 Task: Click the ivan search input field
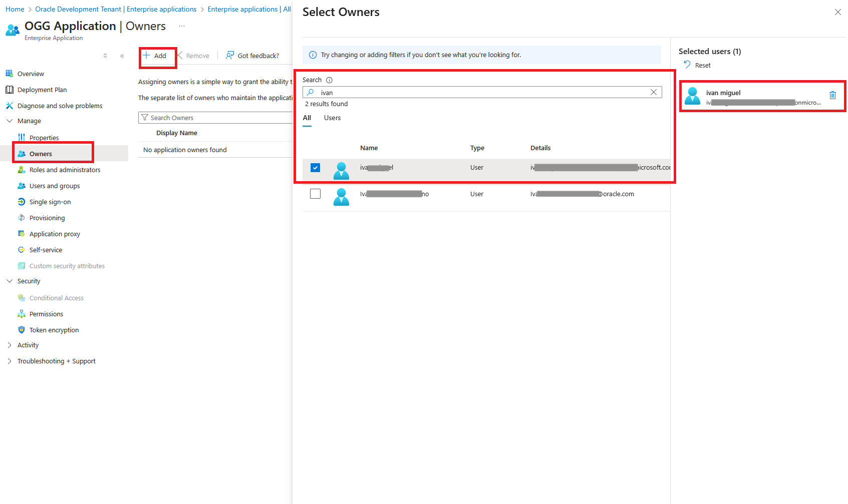tap(482, 92)
